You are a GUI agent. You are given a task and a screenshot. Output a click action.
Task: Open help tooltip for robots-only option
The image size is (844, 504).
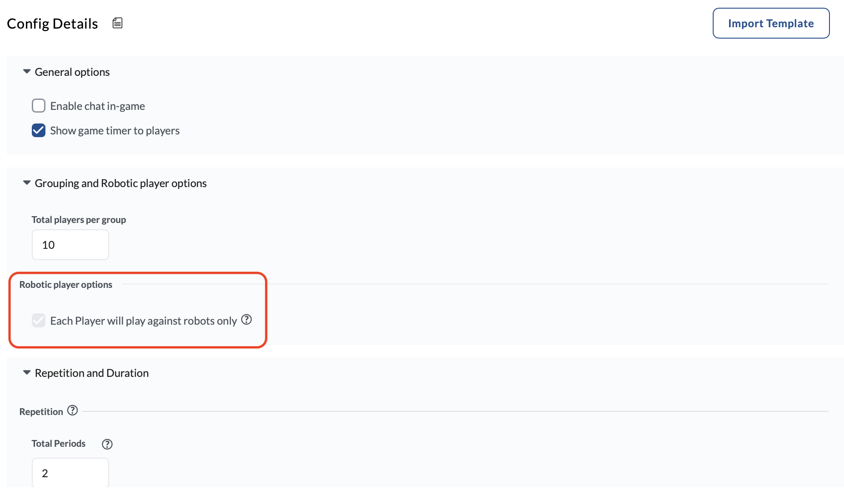246,320
